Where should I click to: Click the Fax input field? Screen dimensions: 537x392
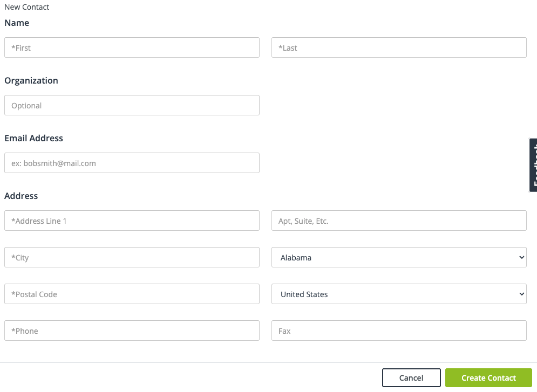click(399, 331)
